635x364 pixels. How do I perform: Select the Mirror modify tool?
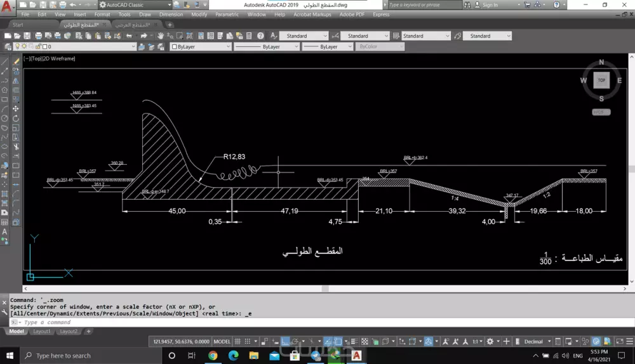click(x=16, y=81)
